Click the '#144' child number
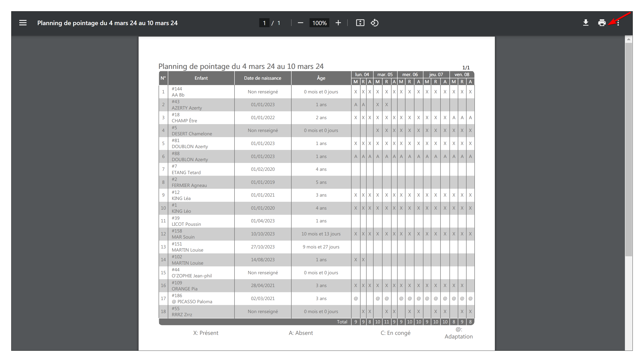Viewport: 644px width, 362px height. click(177, 89)
